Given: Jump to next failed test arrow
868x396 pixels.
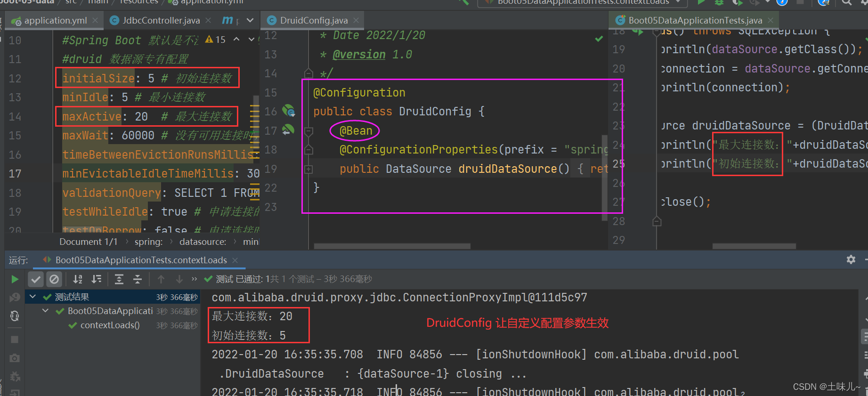Looking at the screenshot, I should pos(179,279).
